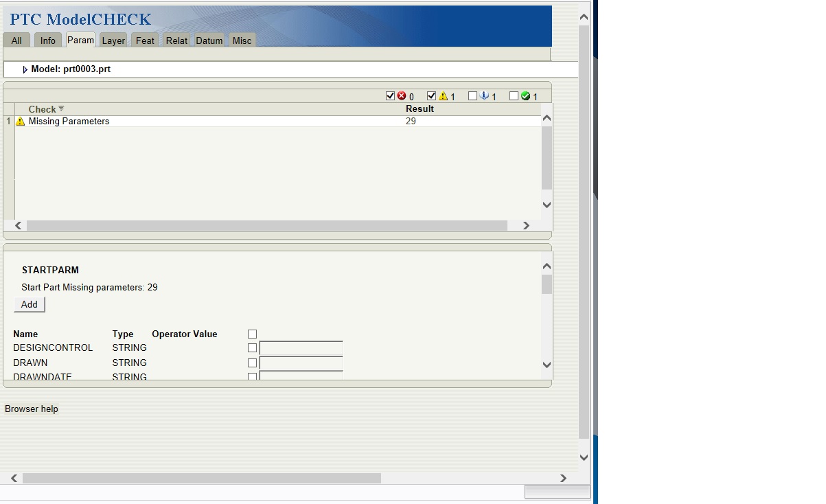Check the DRAWNDATE parameter checkbox
The width and height of the screenshot is (826, 504).
(x=252, y=376)
